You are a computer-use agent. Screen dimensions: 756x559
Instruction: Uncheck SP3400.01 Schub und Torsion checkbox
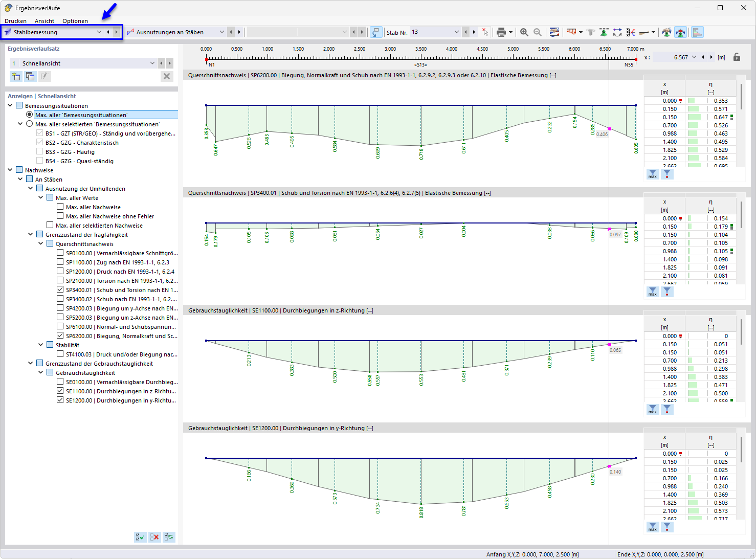[x=60, y=290]
